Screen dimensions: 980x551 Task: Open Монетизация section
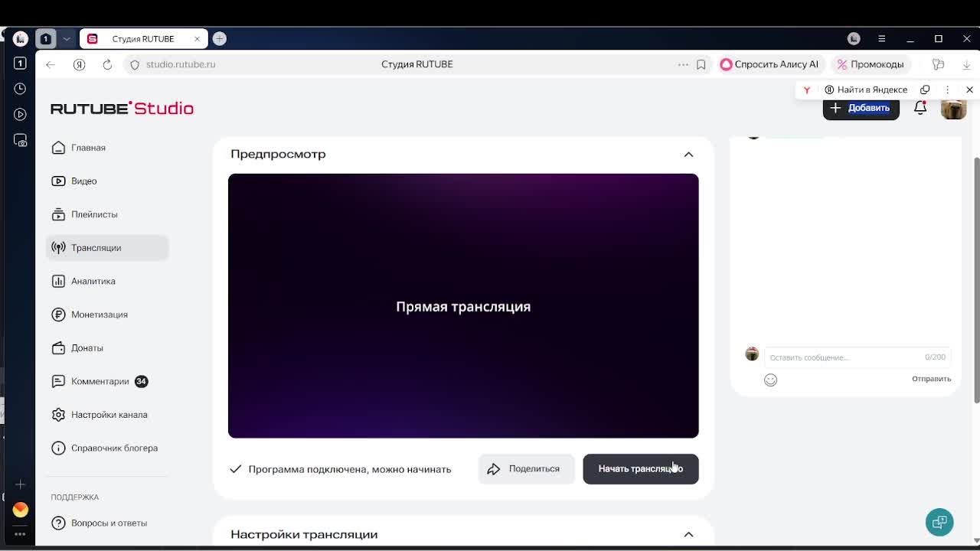107,315
